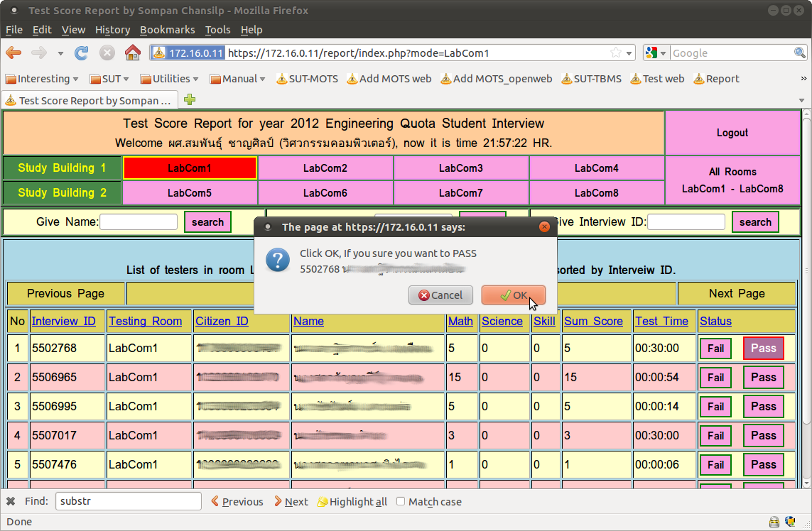
Task: Open the SUT-TBMS bookmark
Action: [591, 79]
